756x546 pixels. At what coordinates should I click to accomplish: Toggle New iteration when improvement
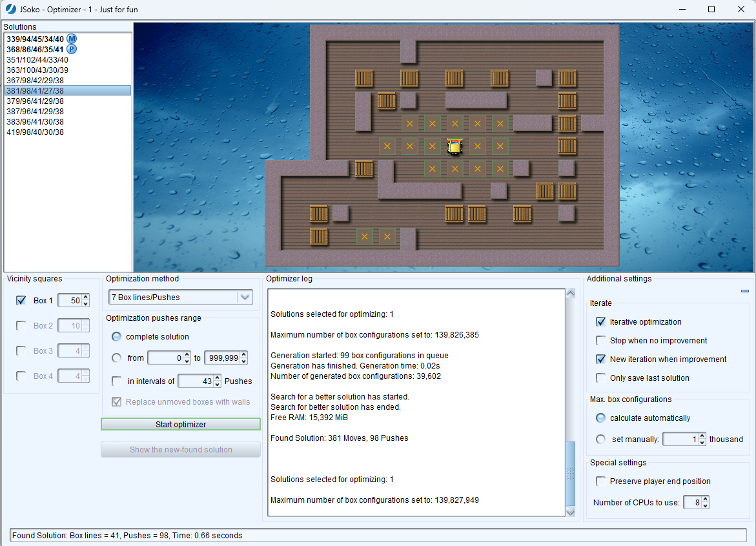[x=600, y=359]
